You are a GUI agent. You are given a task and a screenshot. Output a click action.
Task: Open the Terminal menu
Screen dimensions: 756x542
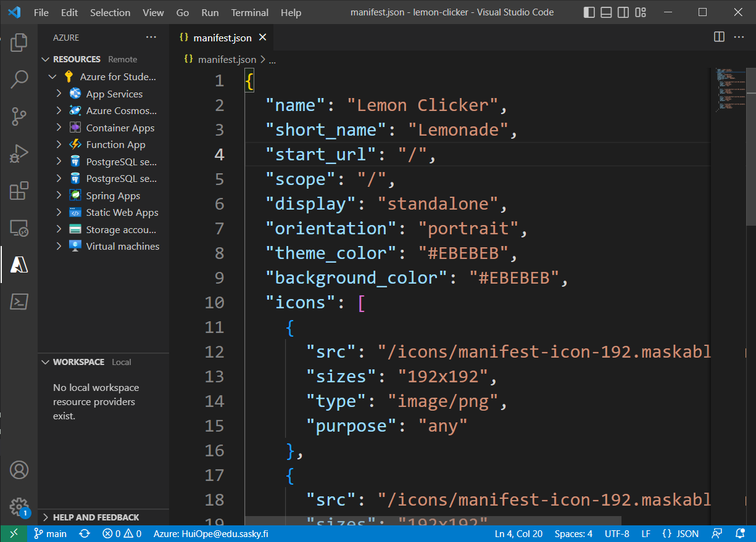pyautogui.click(x=250, y=12)
